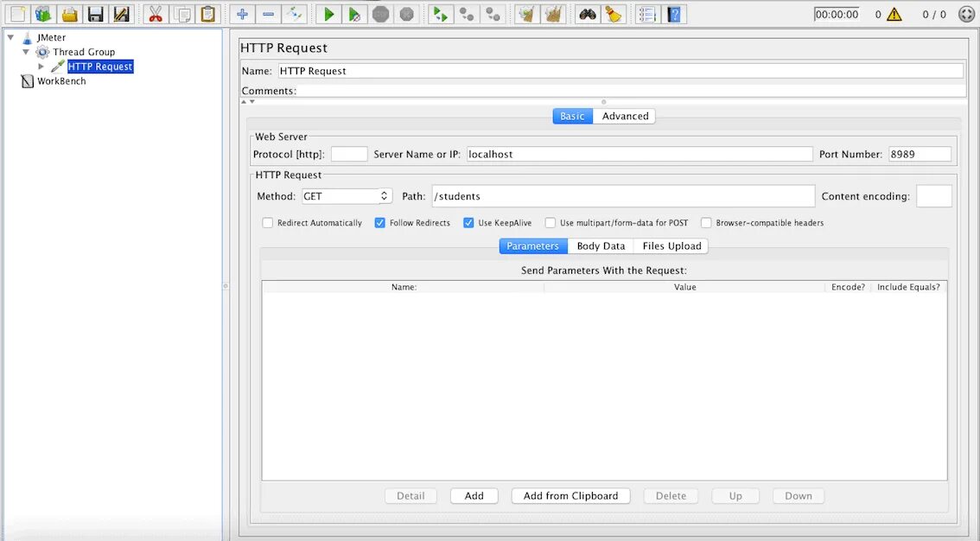The image size is (980, 541).
Task: Switch to the Advanced tab
Action: (625, 116)
